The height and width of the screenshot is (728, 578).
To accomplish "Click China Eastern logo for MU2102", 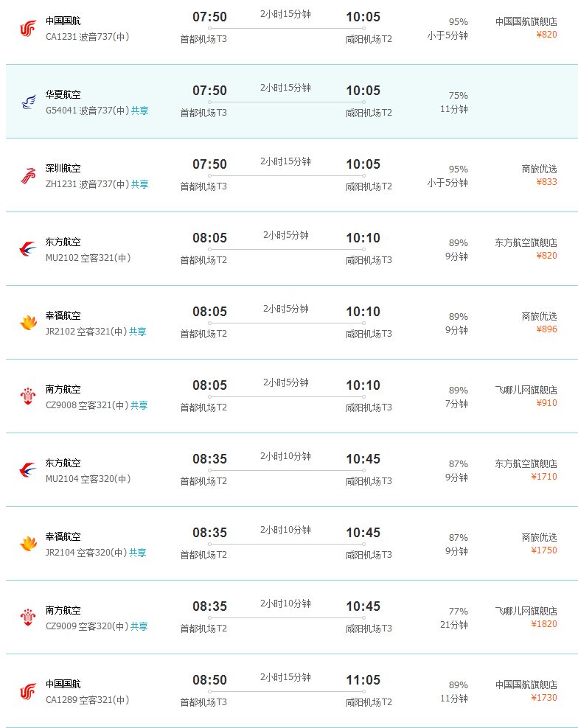I will click(x=27, y=249).
